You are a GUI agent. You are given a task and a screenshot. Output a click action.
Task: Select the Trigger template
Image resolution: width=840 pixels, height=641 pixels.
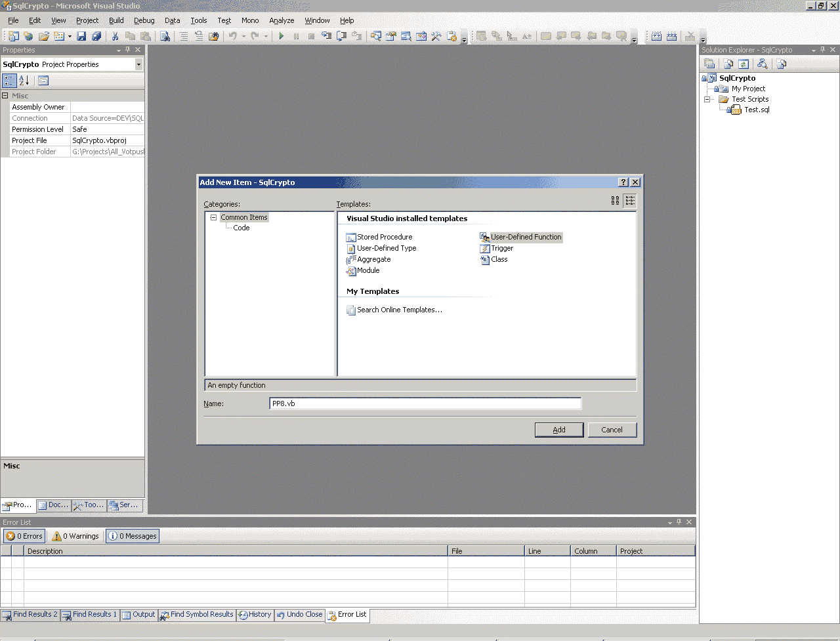click(x=497, y=248)
